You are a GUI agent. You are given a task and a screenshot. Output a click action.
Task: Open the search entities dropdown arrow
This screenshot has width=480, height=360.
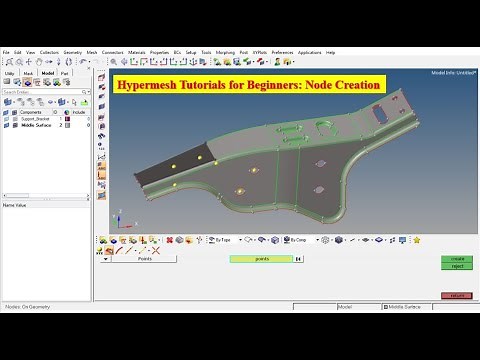click(89, 92)
